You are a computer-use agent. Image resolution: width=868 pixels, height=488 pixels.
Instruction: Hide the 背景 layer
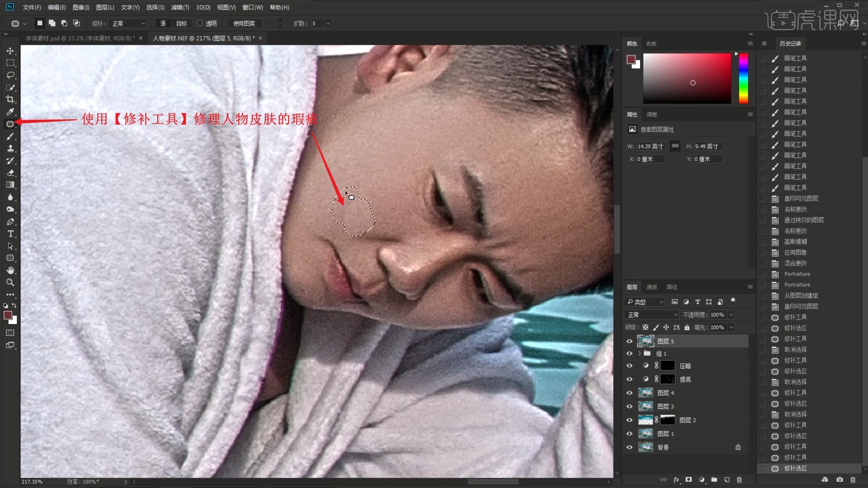click(629, 447)
